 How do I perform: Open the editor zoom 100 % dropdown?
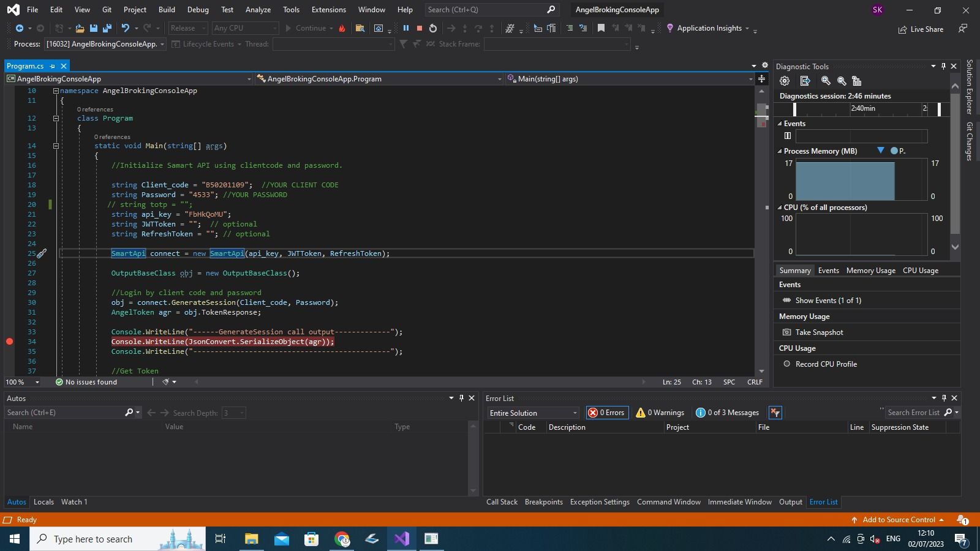point(22,382)
